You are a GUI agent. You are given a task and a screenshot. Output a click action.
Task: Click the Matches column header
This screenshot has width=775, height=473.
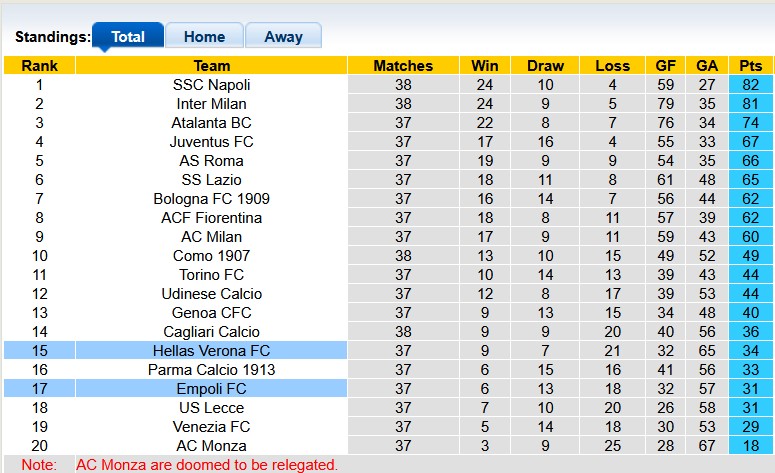tap(403, 66)
